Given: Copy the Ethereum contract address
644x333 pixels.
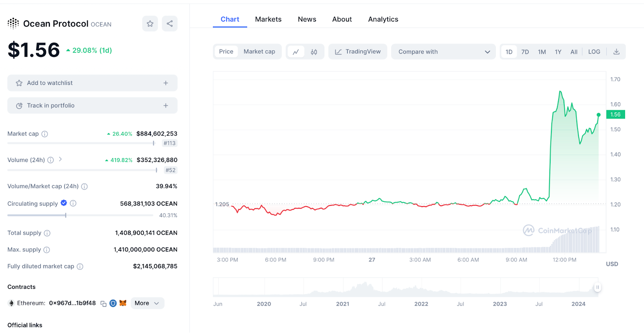Looking at the screenshot, I should (x=103, y=304).
